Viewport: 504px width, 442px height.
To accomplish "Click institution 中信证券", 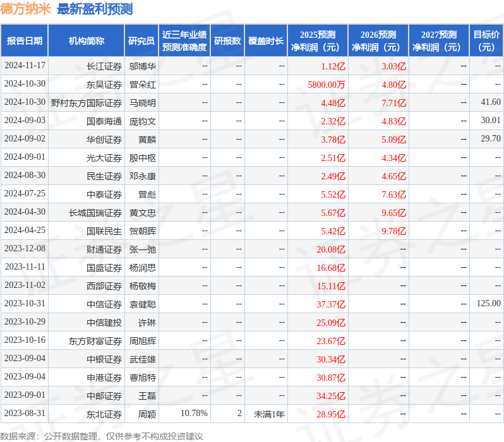I will pos(104,305).
